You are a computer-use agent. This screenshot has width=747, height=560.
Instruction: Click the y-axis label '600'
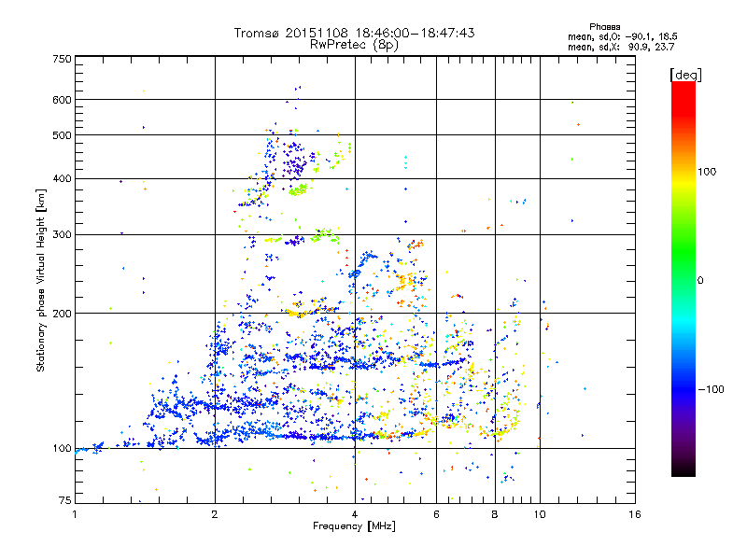pos(62,100)
